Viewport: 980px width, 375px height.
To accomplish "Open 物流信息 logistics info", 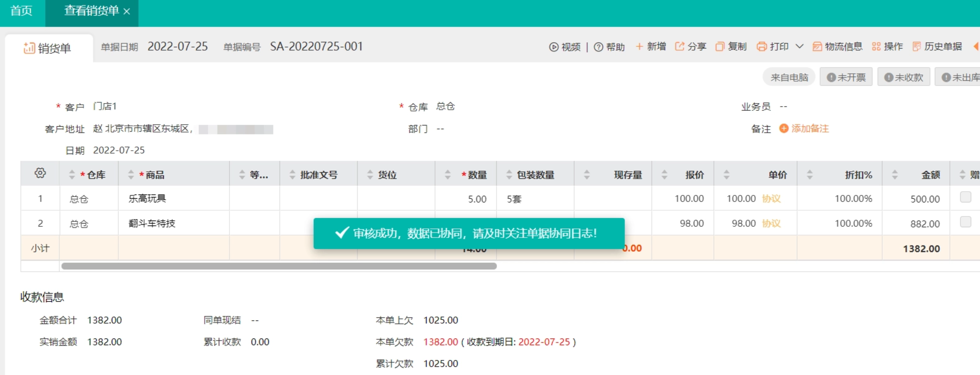I will point(837,47).
